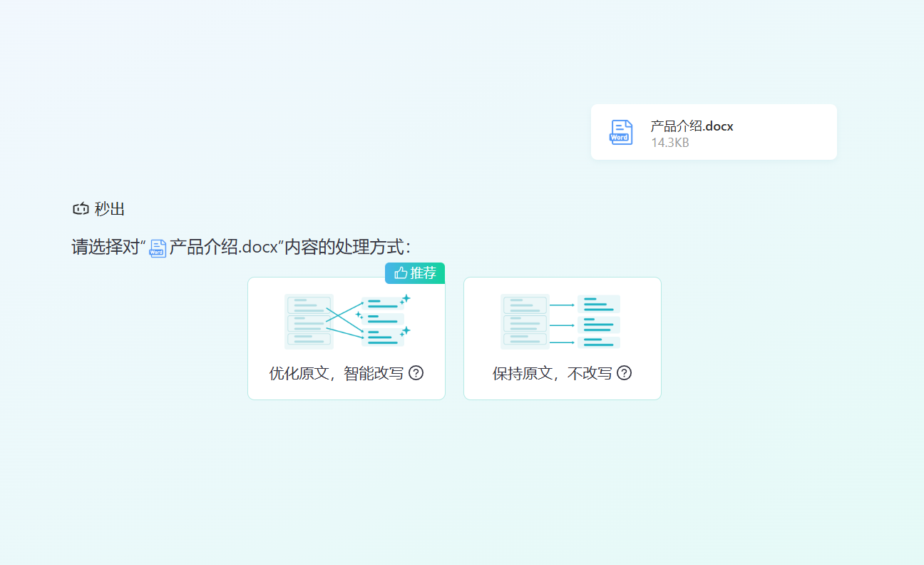The image size is (924, 565).
Task: Click parallel arrows in keep-original illustration
Action: click(562, 324)
